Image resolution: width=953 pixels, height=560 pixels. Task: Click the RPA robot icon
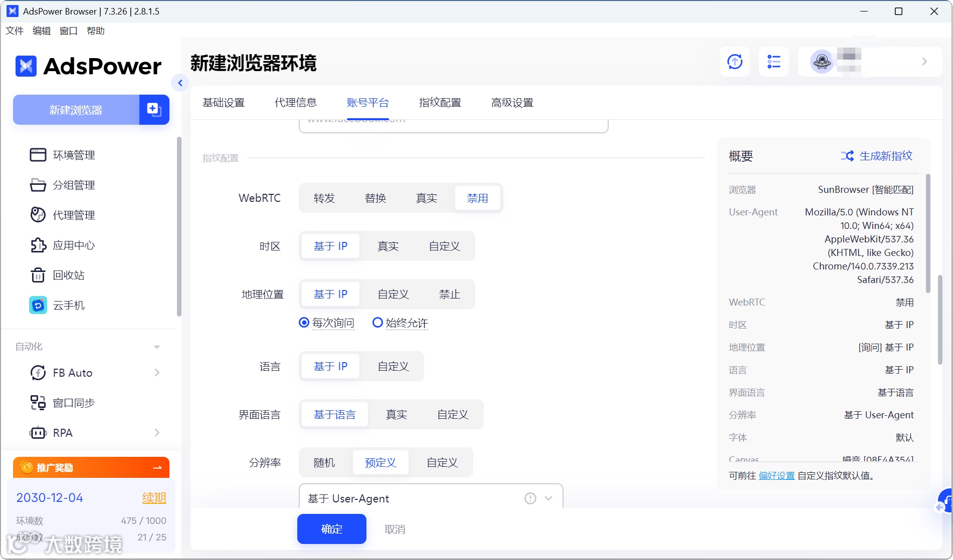tap(38, 433)
